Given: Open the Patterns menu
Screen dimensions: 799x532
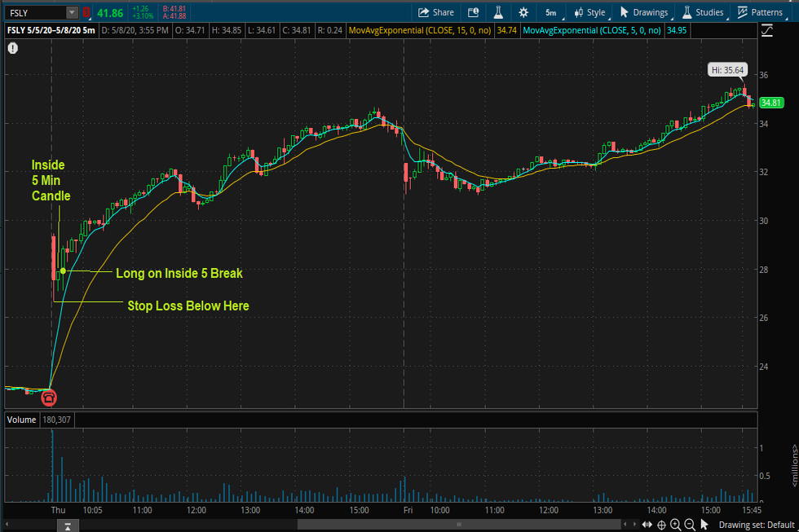Looking at the screenshot, I should click(x=760, y=12).
